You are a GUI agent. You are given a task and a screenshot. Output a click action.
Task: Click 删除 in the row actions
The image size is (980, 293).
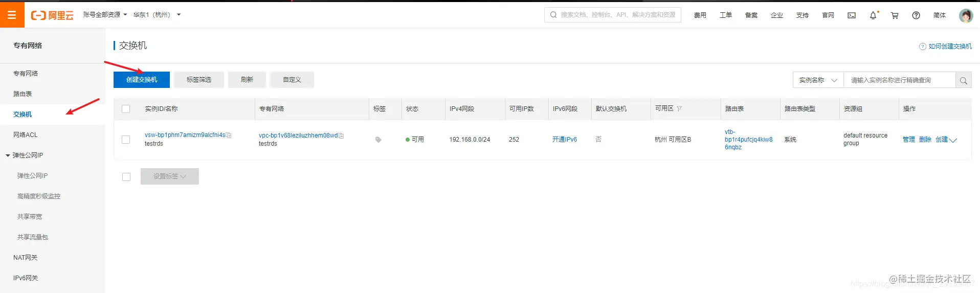click(925, 140)
